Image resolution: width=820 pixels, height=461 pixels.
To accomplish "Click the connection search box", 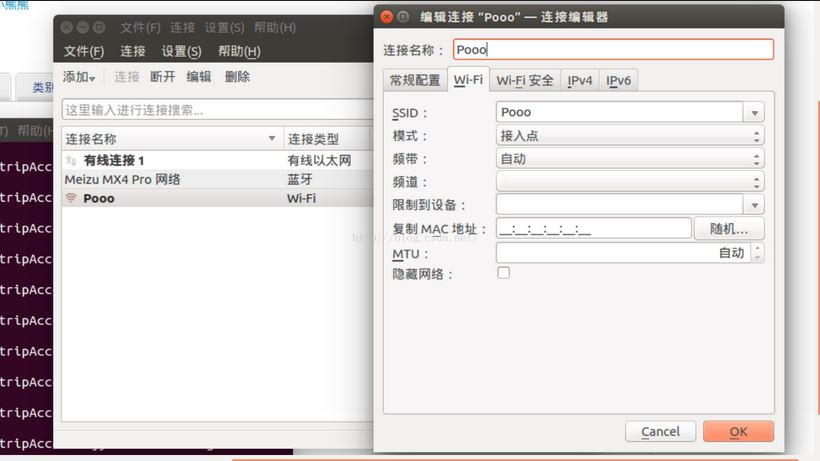I will coord(218,110).
